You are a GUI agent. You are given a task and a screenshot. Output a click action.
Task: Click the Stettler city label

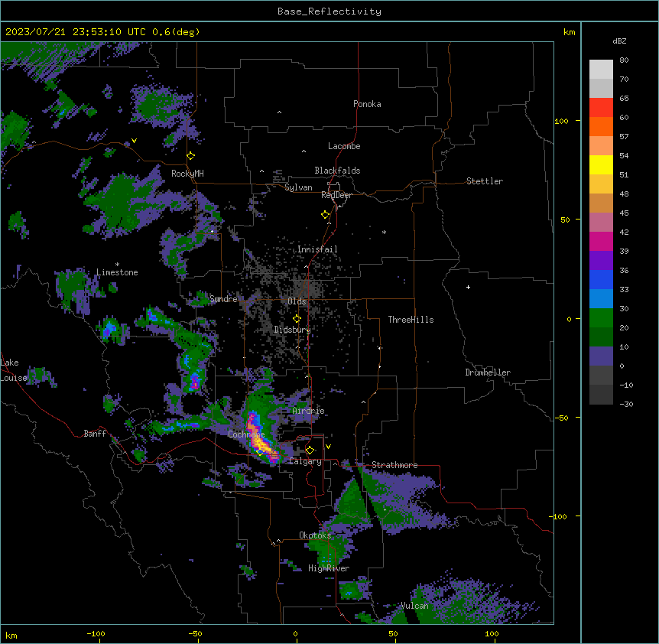click(x=485, y=181)
